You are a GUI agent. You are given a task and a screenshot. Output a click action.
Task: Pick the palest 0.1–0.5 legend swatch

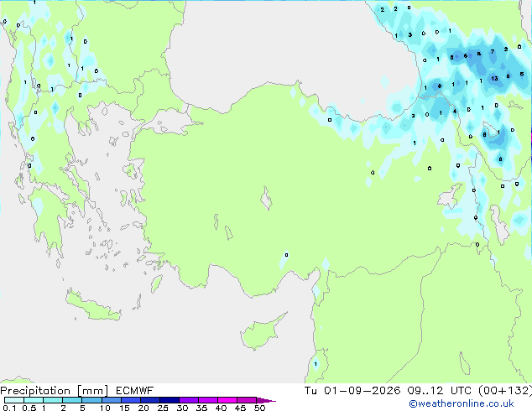pyautogui.click(x=14, y=400)
